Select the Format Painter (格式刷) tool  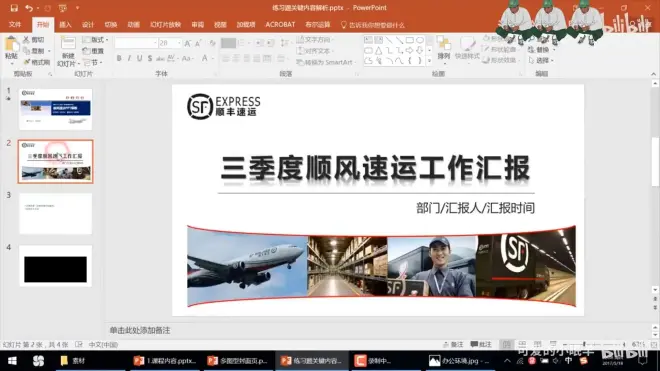(x=37, y=62)
